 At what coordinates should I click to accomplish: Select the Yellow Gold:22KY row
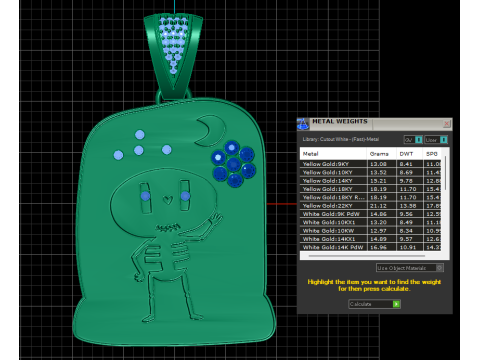370,206
